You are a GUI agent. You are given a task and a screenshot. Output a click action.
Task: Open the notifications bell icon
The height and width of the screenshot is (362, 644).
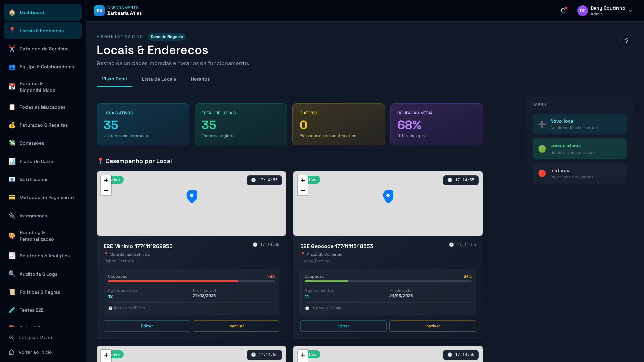tap(563, 11)
